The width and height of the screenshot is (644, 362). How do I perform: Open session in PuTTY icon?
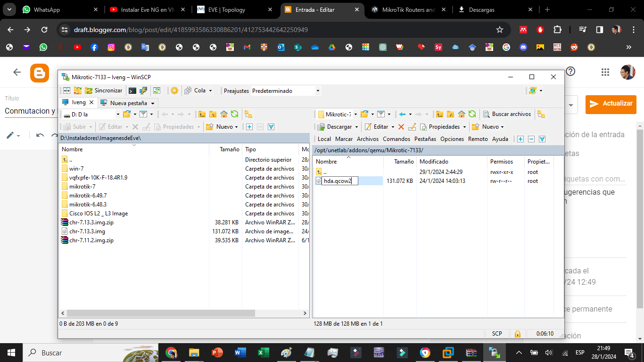click(x=143, y=90)
